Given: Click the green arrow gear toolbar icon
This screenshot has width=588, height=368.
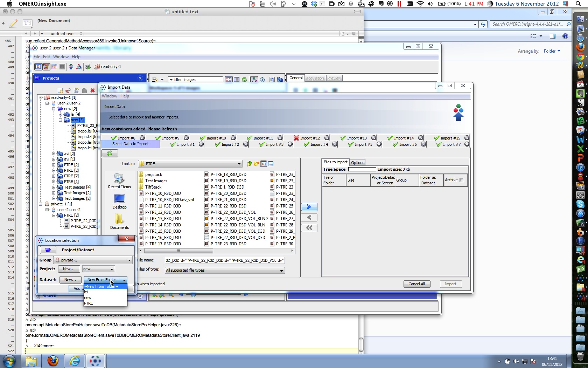Looking at the screenshot, I should click(x=87, y=67).
